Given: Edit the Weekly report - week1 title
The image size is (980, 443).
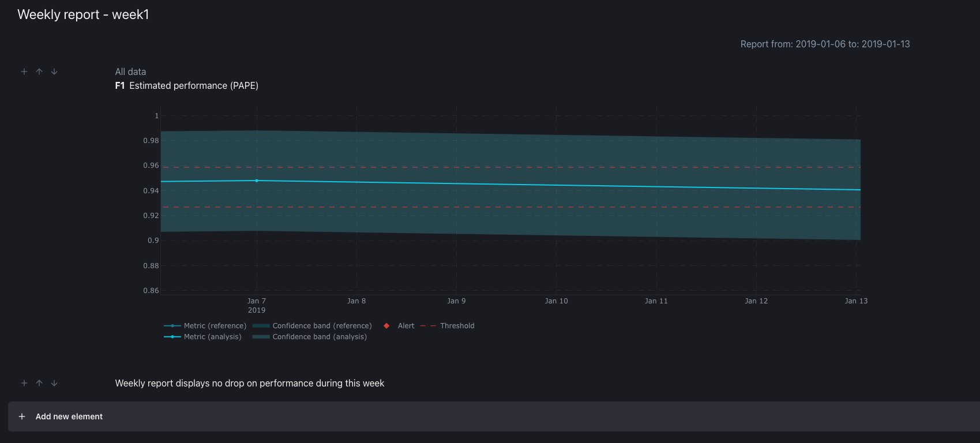Looking at the screenshot, I should tap(83, 15).
